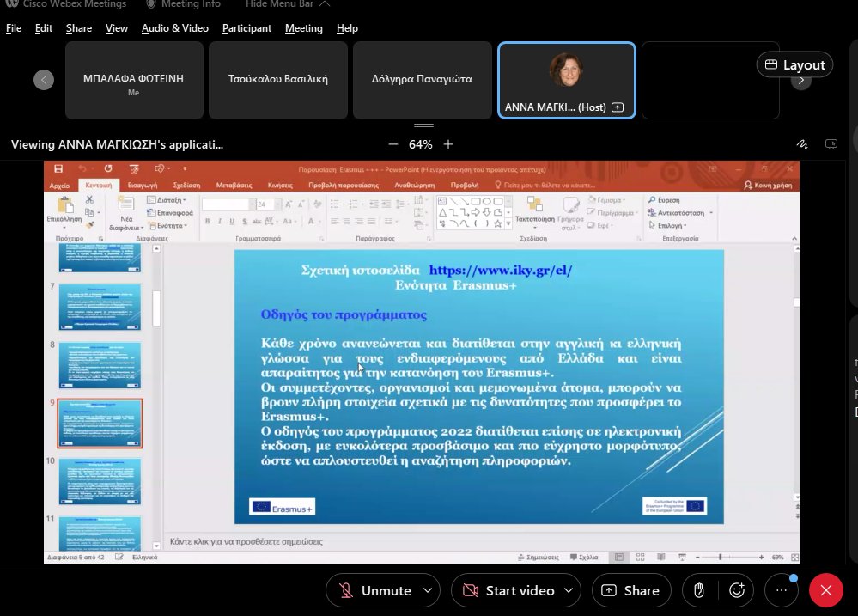The height and width of the screenshot is (616, 858).
Task: Click the Share button
Action: tap(630, 590)
